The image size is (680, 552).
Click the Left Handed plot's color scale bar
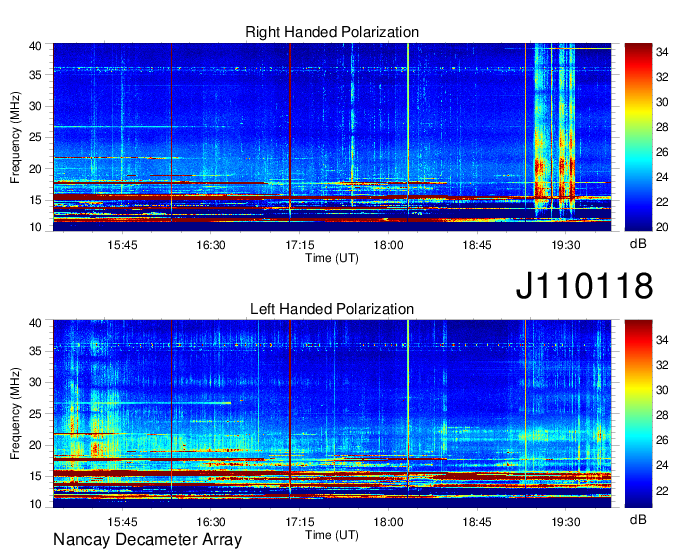(638, 414)
